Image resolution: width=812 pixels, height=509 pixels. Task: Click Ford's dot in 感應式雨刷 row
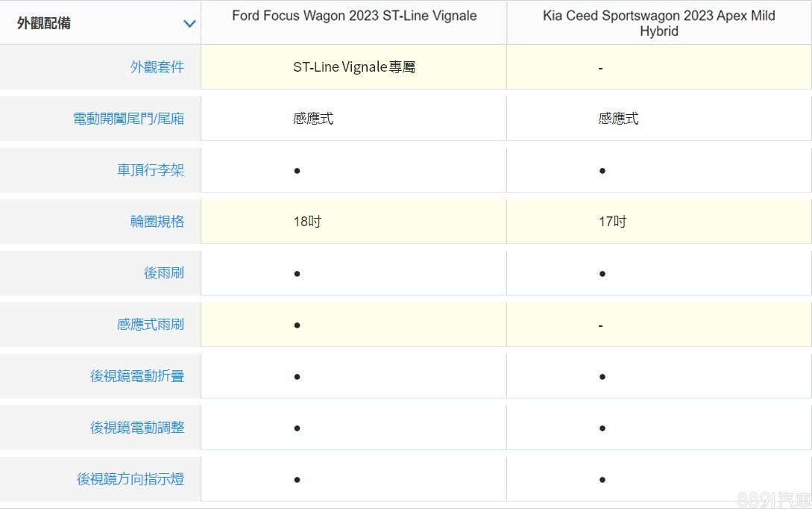[x=297, y=325]
